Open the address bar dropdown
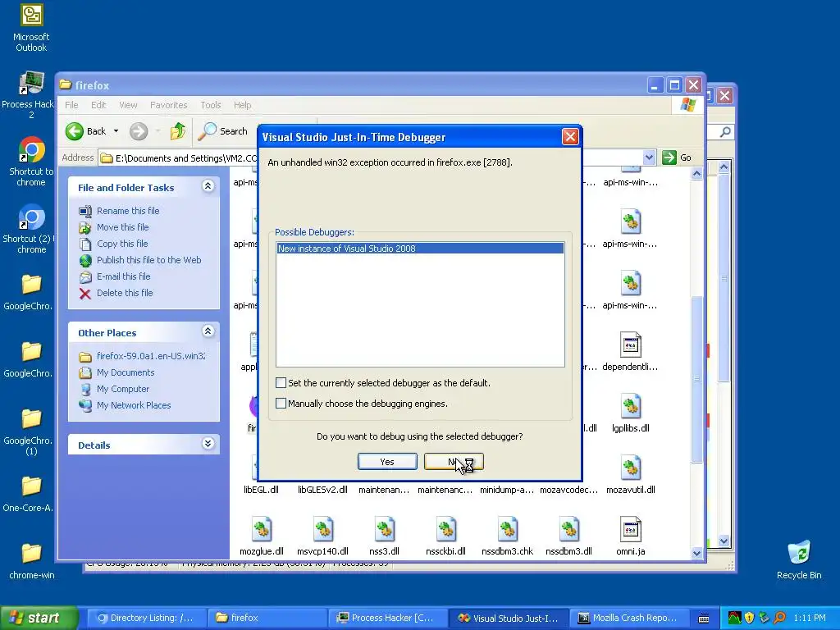840x630 pixels. coord(649,157)
